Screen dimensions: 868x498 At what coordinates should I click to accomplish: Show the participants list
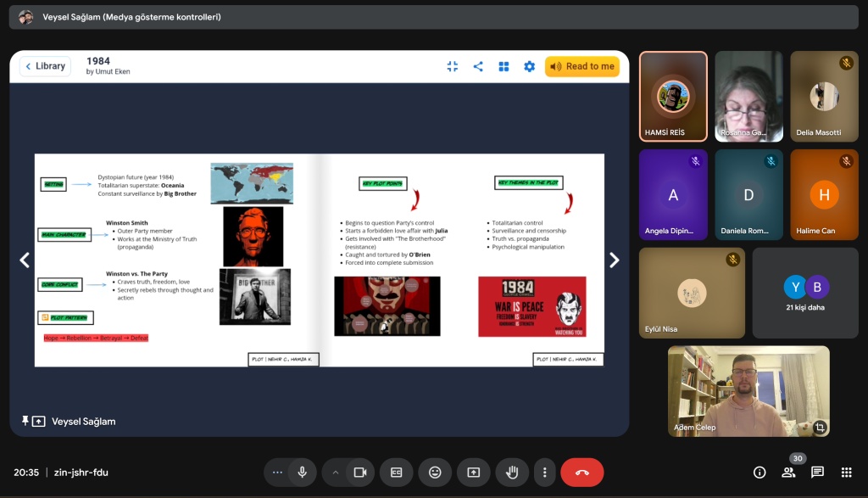point(788,473)
